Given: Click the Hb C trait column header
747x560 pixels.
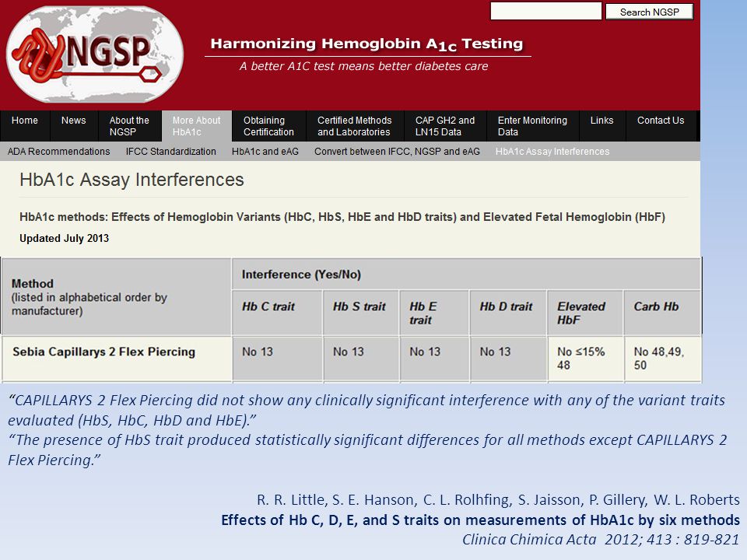Looking at the screenshot, I should point(277,313).
